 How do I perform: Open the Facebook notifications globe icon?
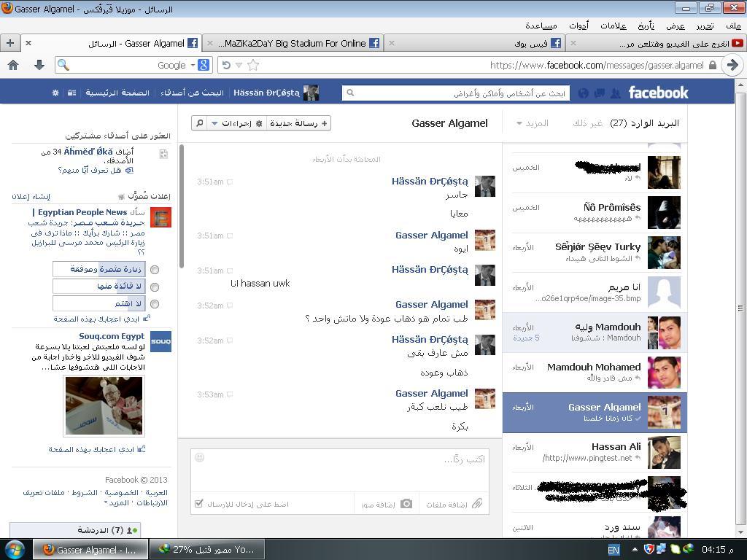[x=583, y=93]
